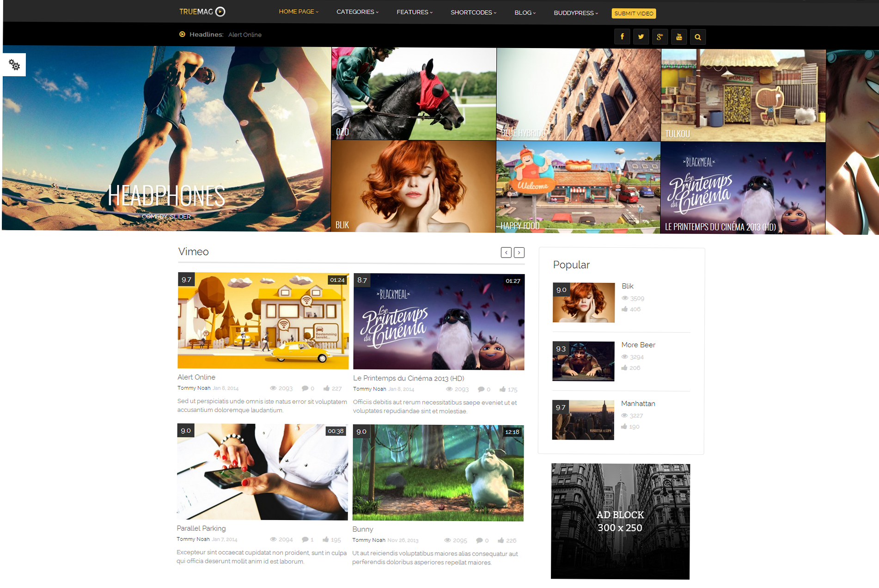Open the settings gears panel icon
The image size is (879, 588).
tap(14, 65)
